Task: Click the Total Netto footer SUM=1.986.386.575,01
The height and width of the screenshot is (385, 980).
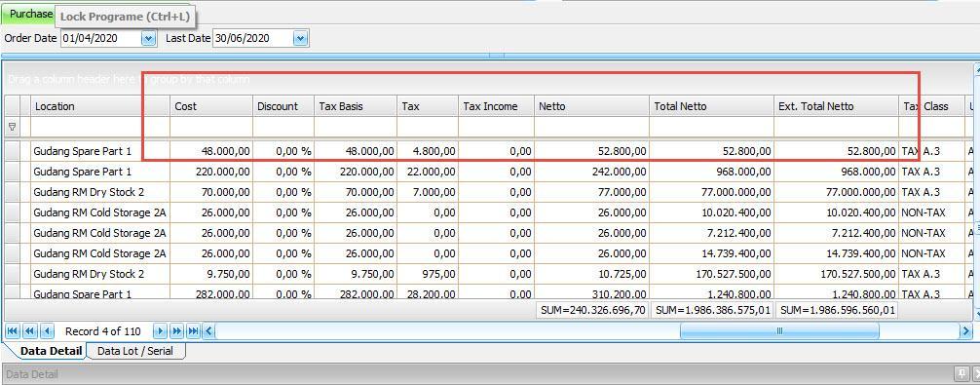Action: [x=712, y=310]
